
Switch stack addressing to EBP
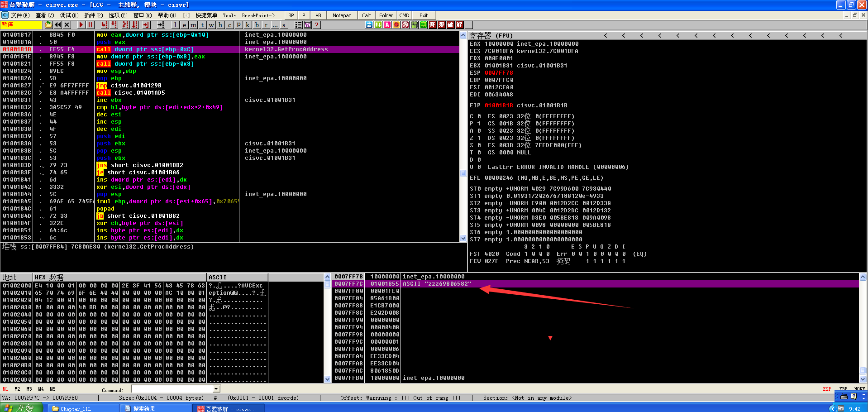click(x=843, y=389)
